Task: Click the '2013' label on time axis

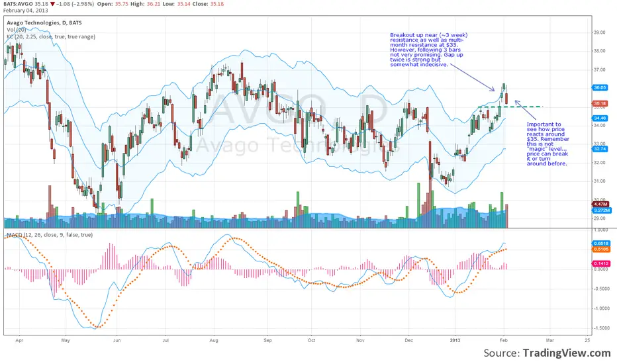Action: [x=455, y=340]
